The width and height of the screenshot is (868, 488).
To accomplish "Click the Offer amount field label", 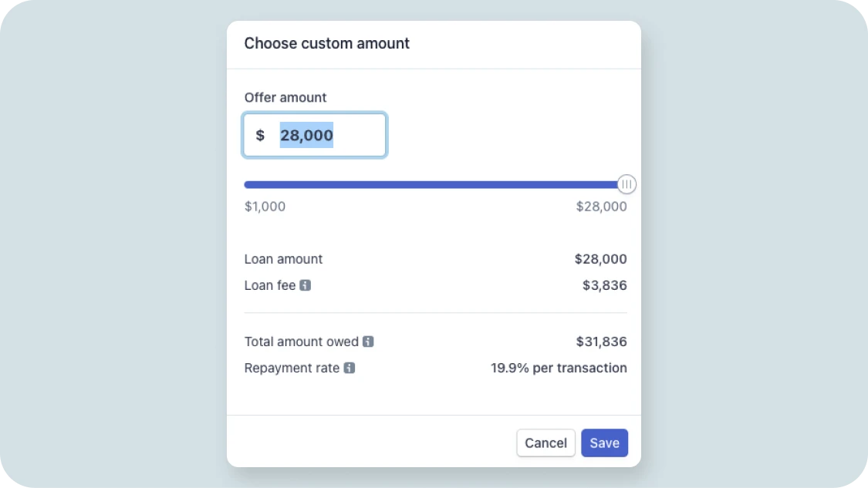I will (285, 97).
